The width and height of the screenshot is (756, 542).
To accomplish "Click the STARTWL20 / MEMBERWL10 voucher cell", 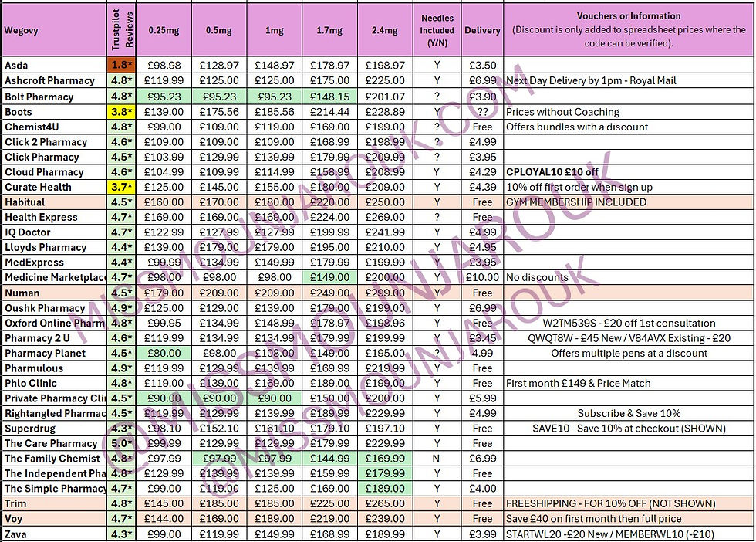I will click(x=629, y=534).
